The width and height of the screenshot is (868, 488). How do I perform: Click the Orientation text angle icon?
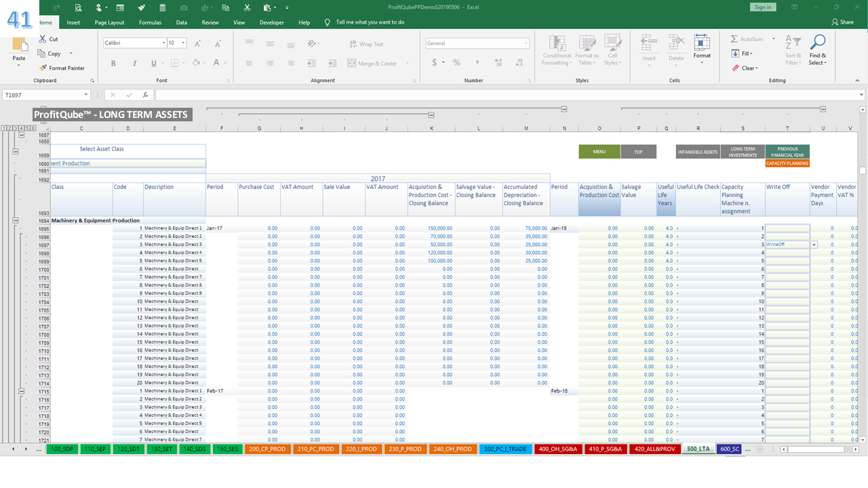coord(312,43)
